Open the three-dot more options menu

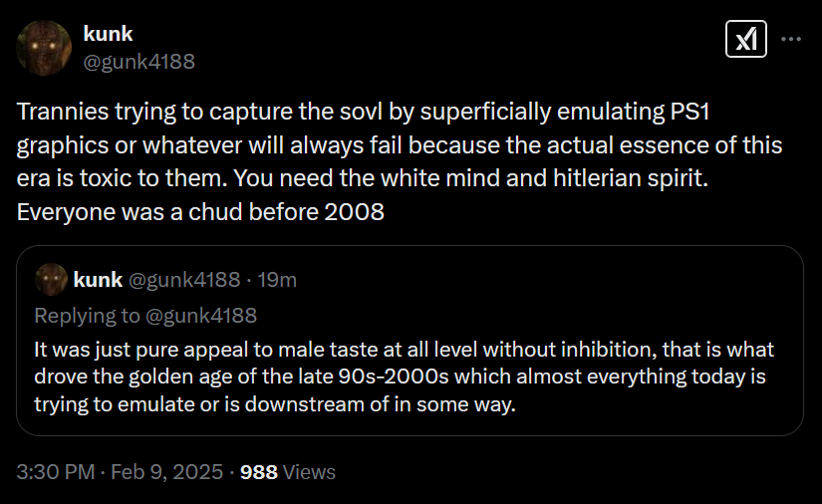(x=790, y=39)
